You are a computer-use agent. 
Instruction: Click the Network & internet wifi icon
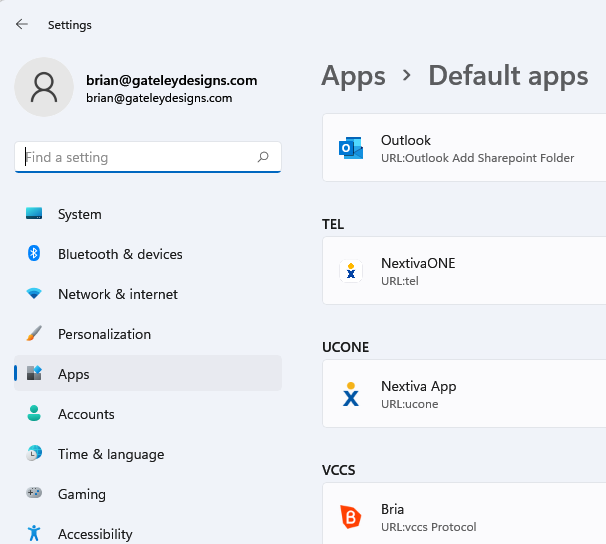[x=34, y=294]
